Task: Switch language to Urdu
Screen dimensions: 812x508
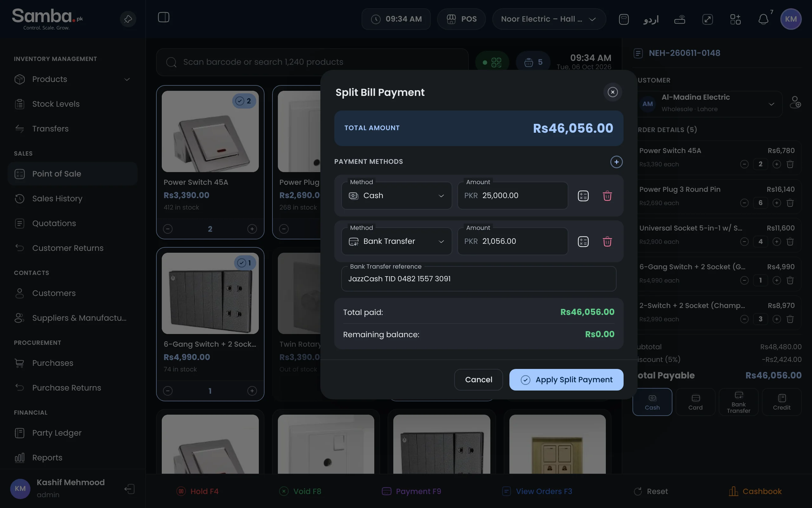Action: [x=651, y=19]
